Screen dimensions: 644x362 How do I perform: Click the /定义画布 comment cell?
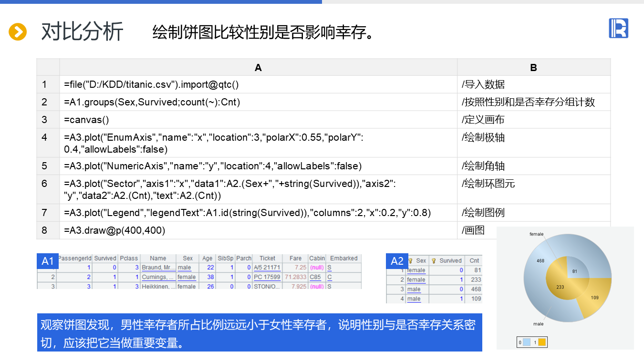click(534, 120)
